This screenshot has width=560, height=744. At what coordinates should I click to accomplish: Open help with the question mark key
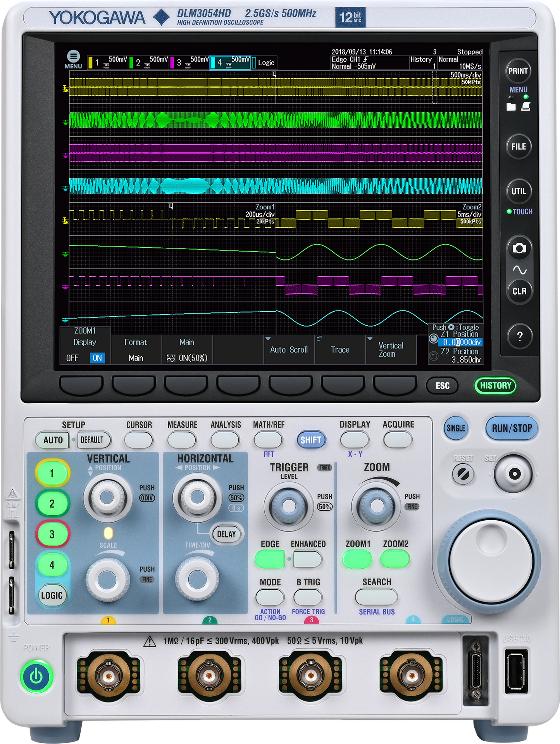(x=520, y=336)
